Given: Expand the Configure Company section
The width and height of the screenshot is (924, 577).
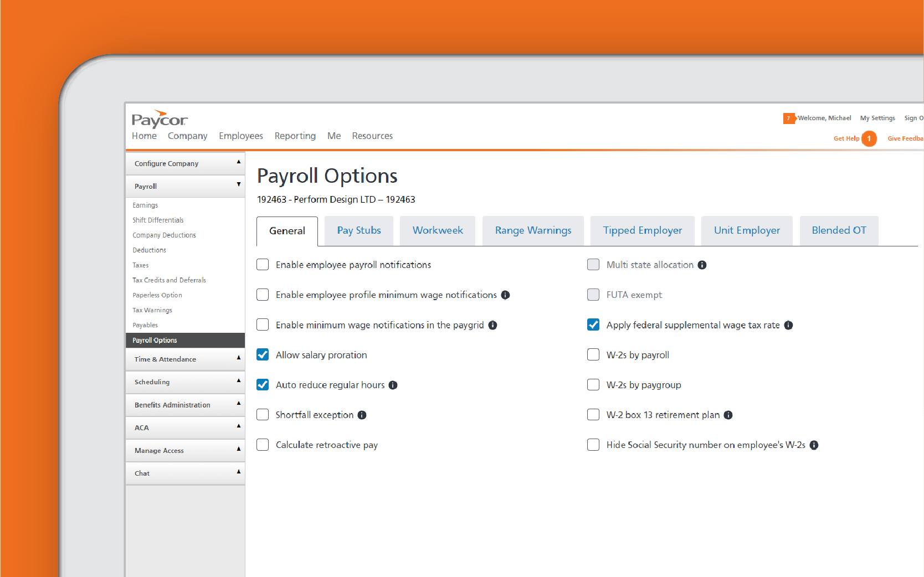Looking at the screenshot, I should click(x=185, y=163).
